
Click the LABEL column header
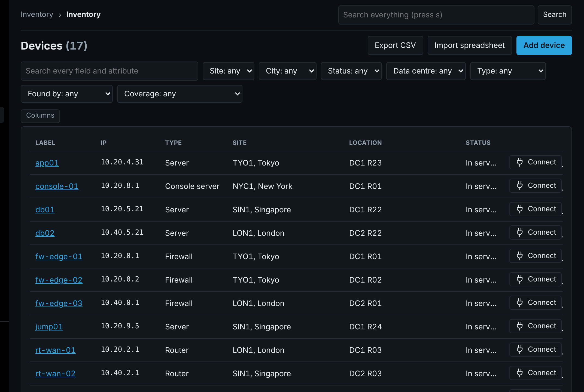45,143
